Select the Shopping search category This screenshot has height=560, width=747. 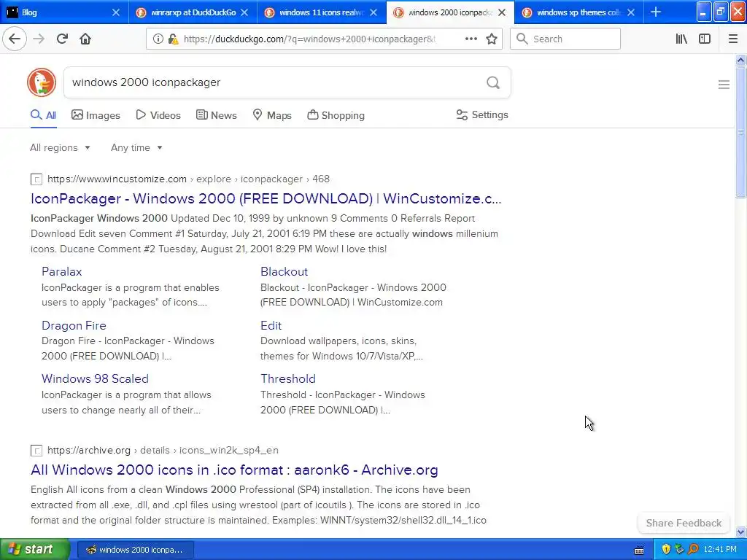[x=336, y=115]
